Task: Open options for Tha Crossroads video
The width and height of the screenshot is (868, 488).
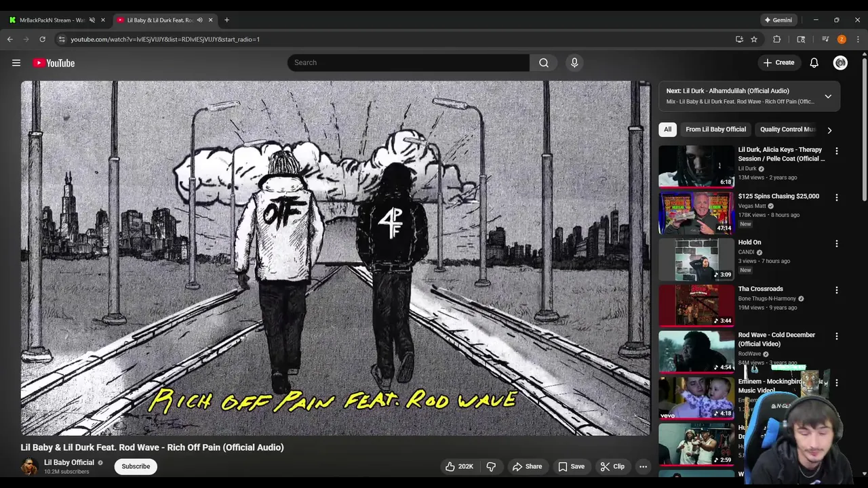Action: tap(836, 290)
